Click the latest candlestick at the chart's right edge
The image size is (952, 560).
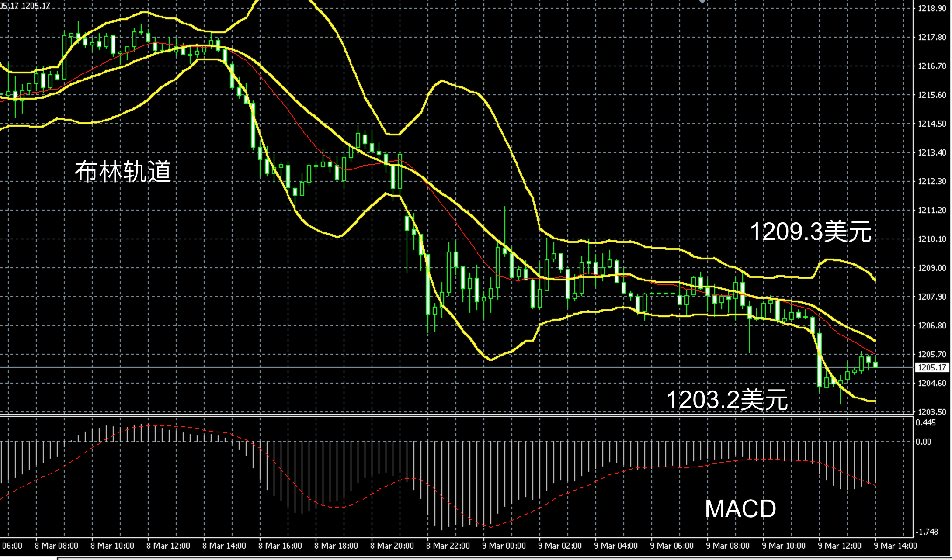pos(876,364)
